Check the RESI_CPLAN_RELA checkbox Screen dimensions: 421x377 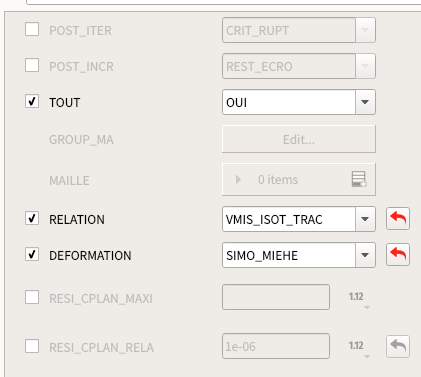(x=32, y=346)
